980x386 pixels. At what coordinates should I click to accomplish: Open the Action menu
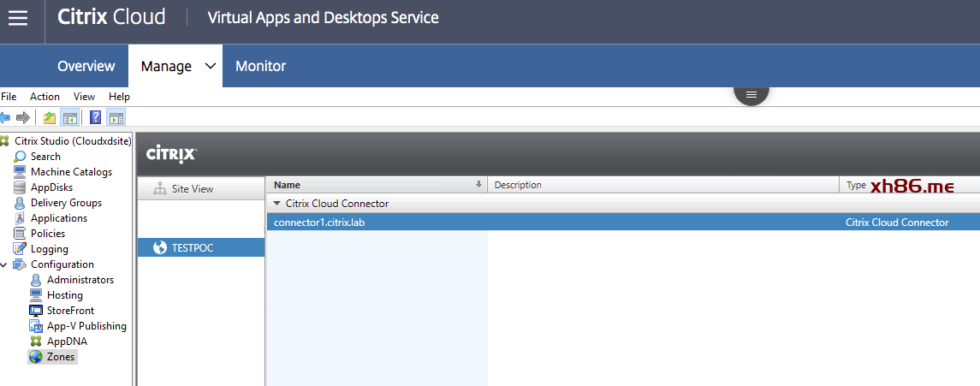click(45, 96)
